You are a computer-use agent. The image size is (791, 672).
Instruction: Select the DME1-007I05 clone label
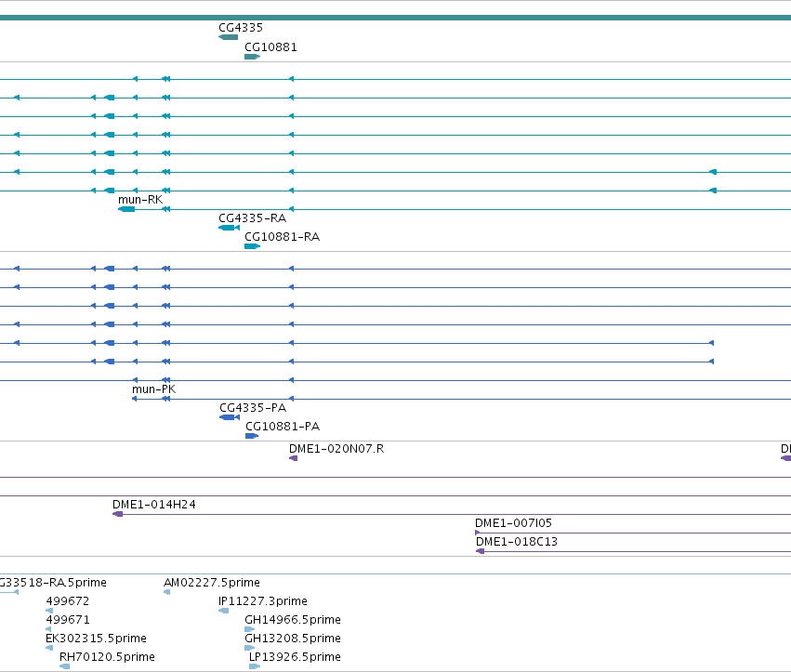pyautogui.click(x=513, y=523)
